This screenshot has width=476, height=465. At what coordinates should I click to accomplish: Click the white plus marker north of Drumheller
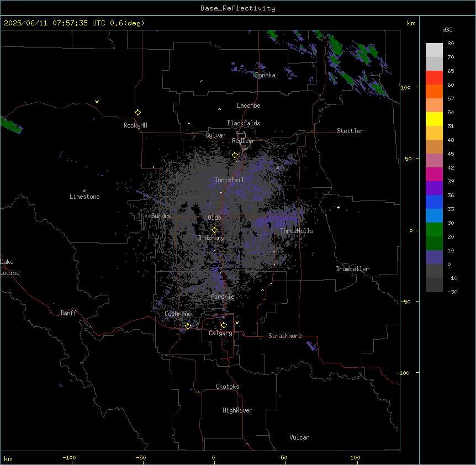(338, 207)
